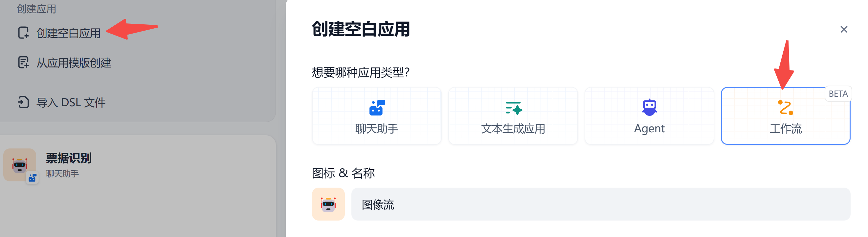Select the 文本生成应用 app type icon
This screenshot has width=868, height=237.
[513, 107]
